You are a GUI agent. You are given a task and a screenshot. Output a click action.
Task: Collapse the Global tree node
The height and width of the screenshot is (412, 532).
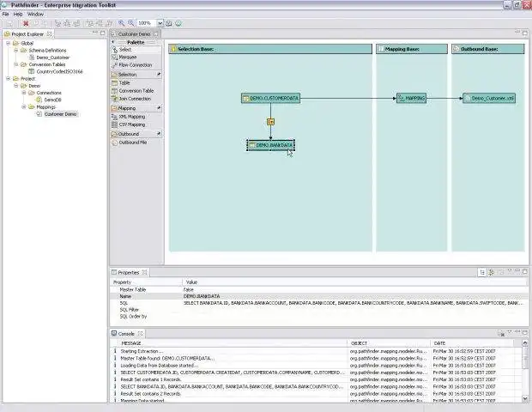pos(8,43)
